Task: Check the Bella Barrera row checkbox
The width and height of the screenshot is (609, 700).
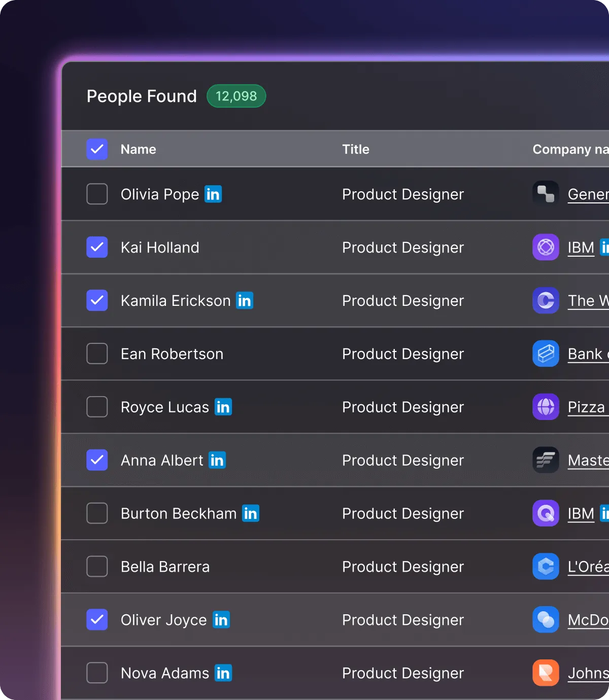Action: point(97,567)
